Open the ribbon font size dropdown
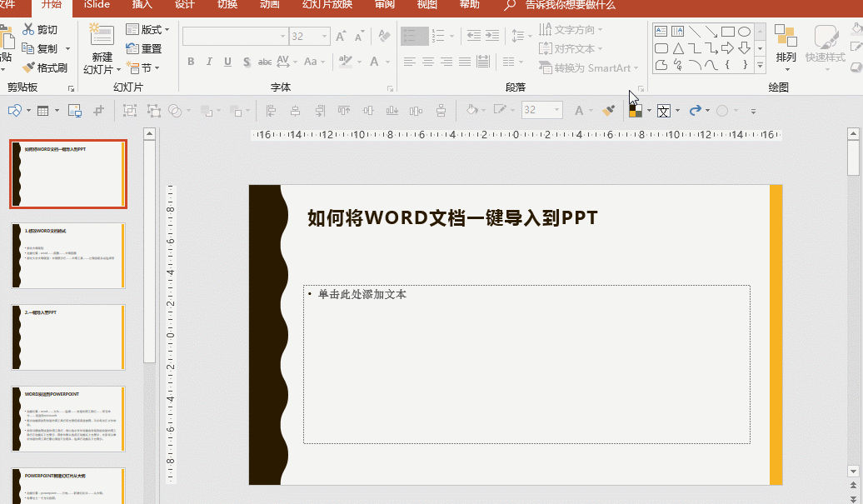This screenshot has width=863, height=504. pos(324,37)
